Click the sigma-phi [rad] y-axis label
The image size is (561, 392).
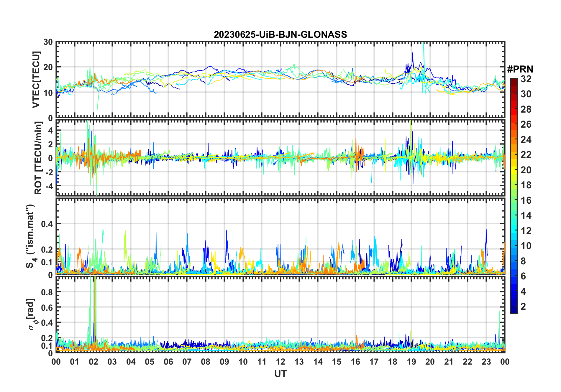(31, 314)
